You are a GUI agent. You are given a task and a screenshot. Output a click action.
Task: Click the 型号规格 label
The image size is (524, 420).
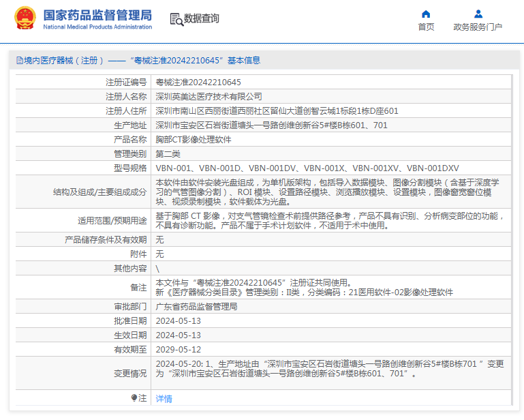(x=130, y=168)
